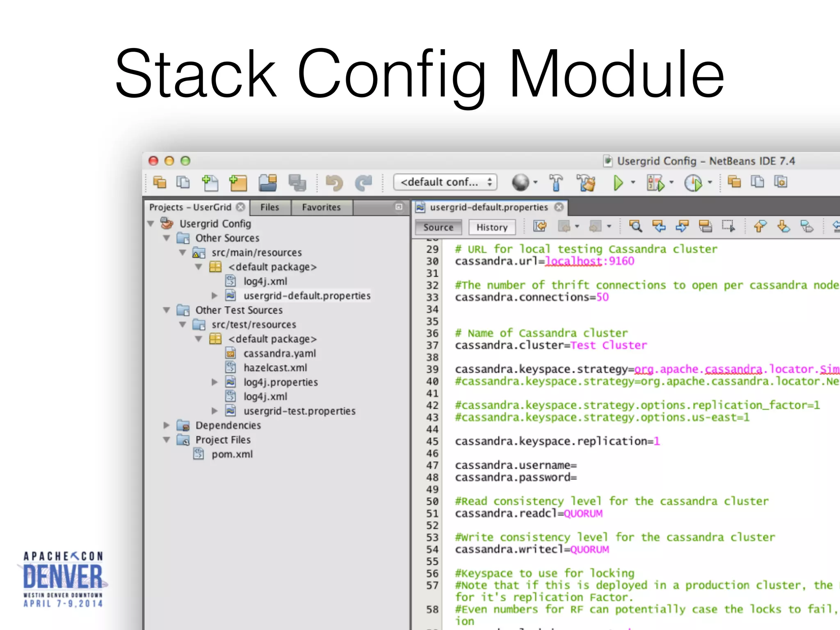Click line 45 cassandra.keyspace.replication=1

coord(557,441)
